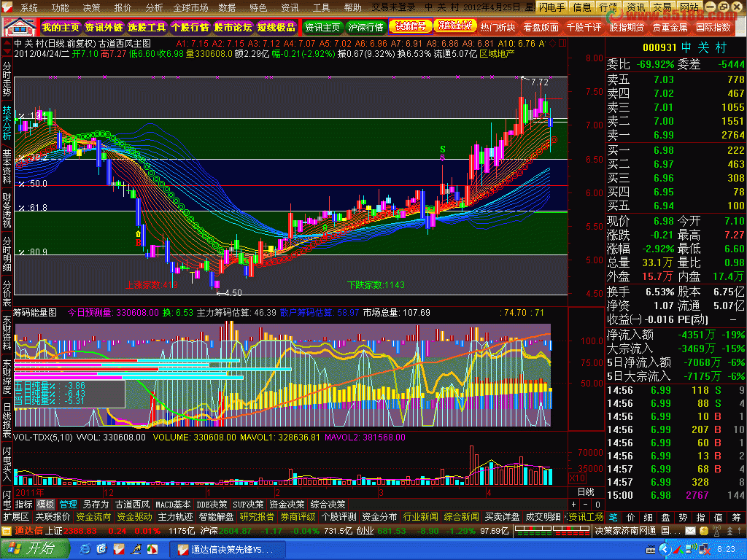Click the plus zoom button under the chart
Screen dimensions: 747x560
[574, 505]
